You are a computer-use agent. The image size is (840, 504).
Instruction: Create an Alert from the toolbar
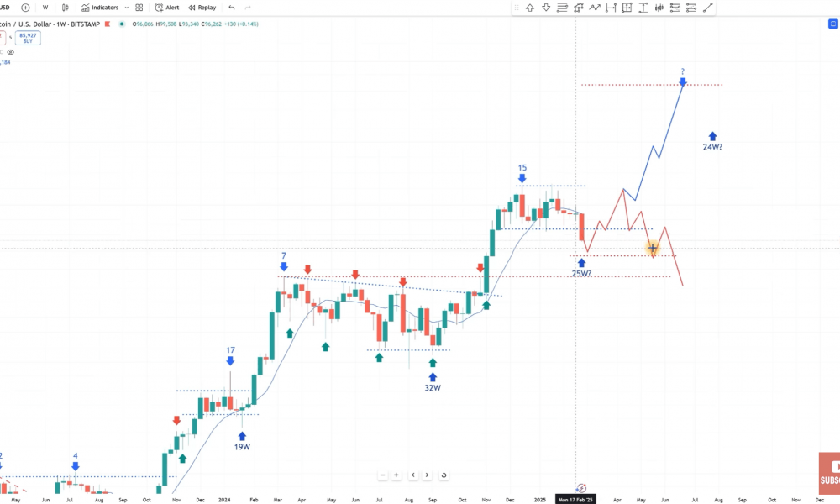(167, 8)
